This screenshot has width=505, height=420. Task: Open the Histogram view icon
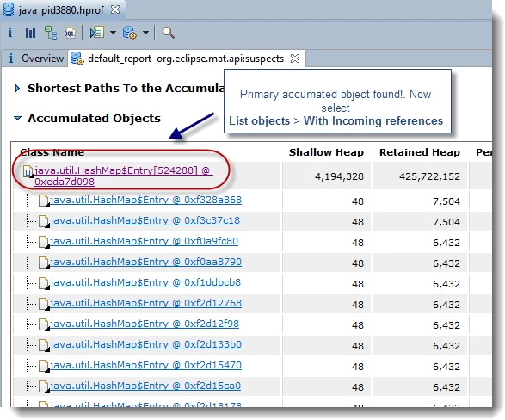point(31,33)
